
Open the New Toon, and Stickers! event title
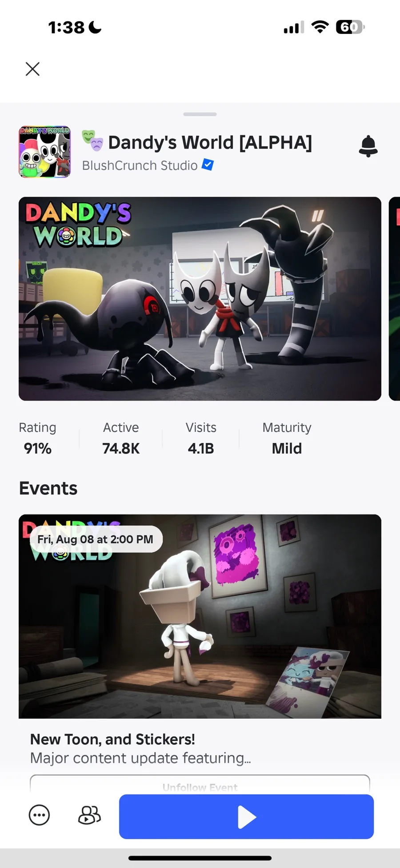pyautogui.click(x=112, y=739)
